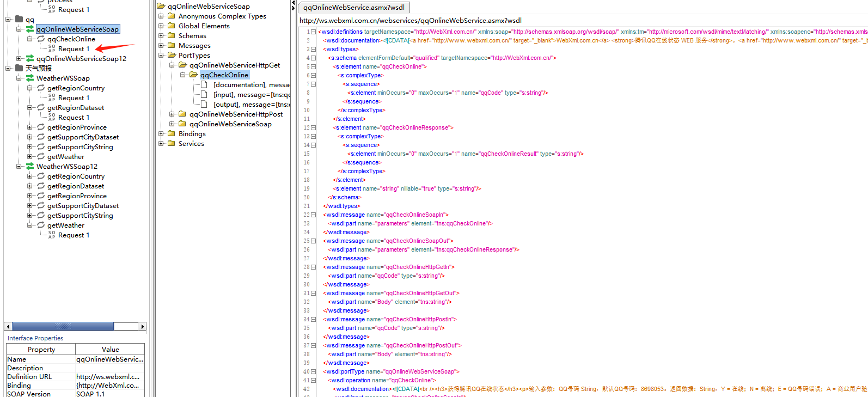
Task: Click SOAP icon of Request 1 under expanded getRegionCountry
Action: (x=52, y=97)
